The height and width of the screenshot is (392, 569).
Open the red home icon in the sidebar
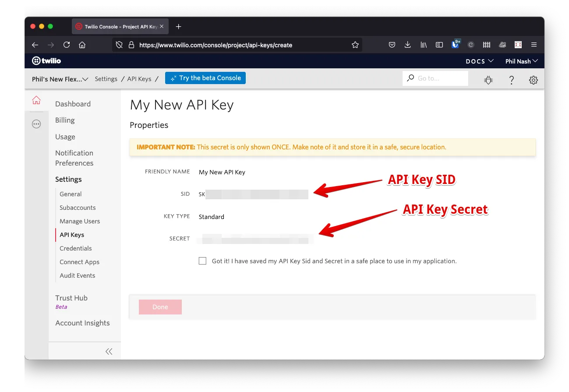tap(36, 101)
